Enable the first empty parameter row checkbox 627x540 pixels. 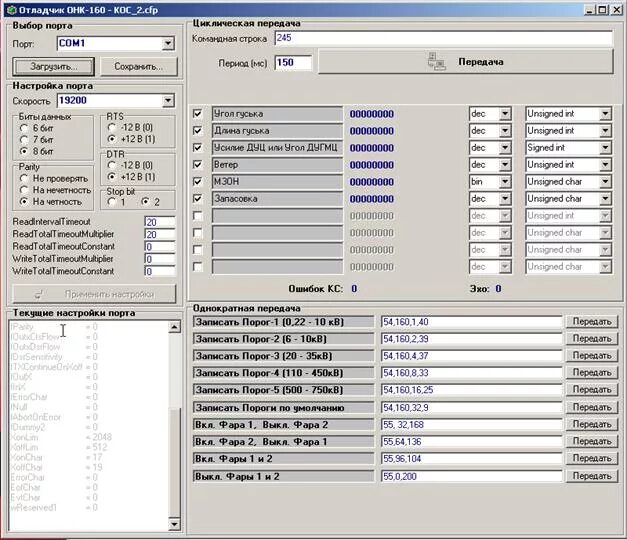click(198, 216)
